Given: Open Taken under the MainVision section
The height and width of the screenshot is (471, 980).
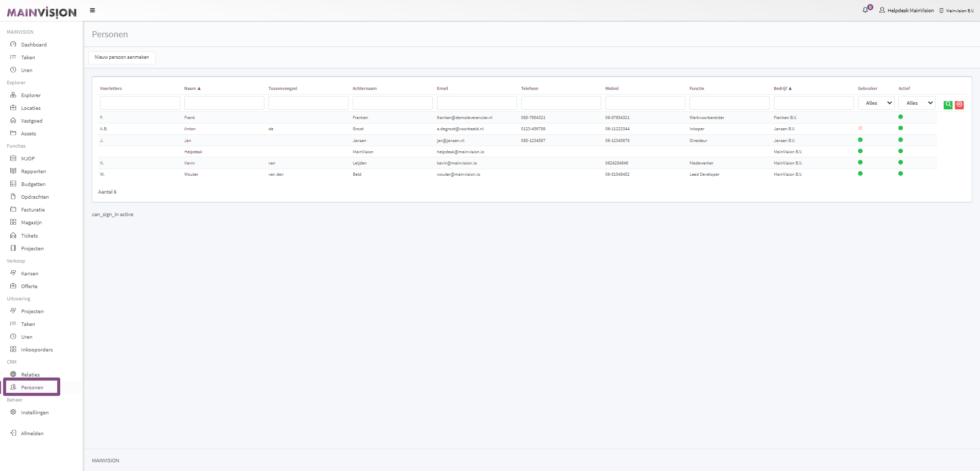Looking at the screenshot, I should [28, 57].
